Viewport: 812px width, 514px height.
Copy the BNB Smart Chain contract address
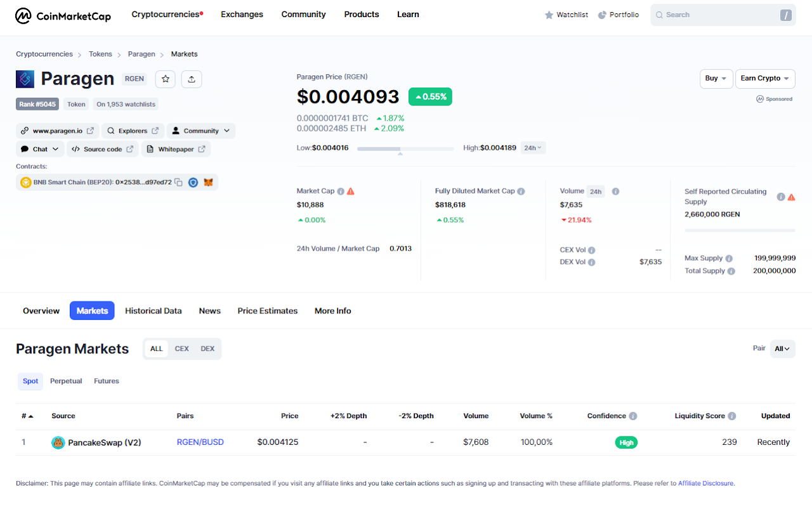179,182
